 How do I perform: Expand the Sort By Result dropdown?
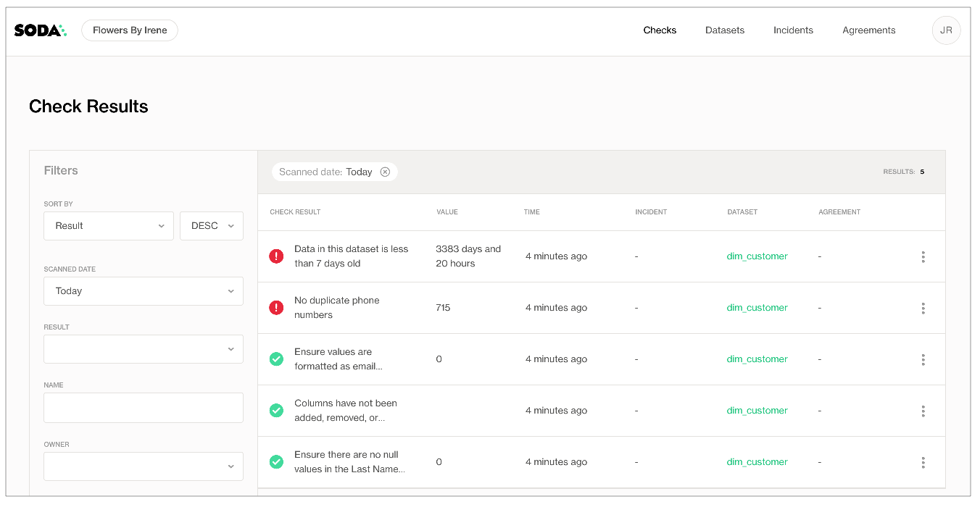(109, 226)
